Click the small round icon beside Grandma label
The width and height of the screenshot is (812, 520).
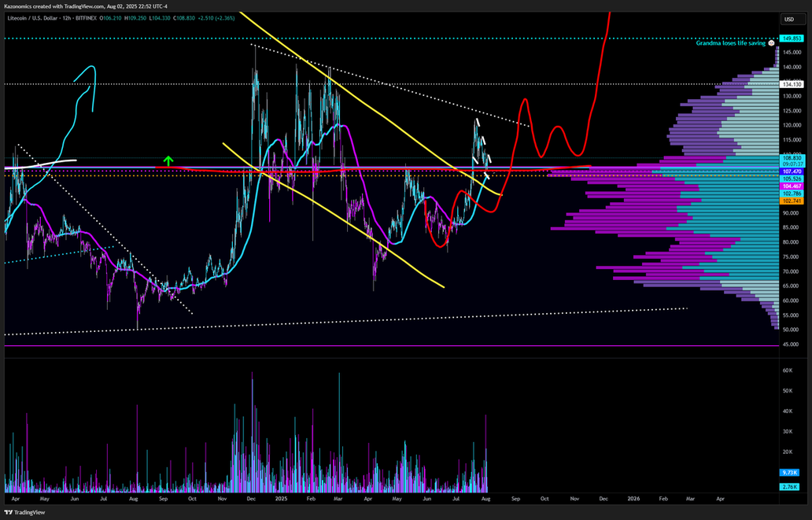(x=772, y=42)
